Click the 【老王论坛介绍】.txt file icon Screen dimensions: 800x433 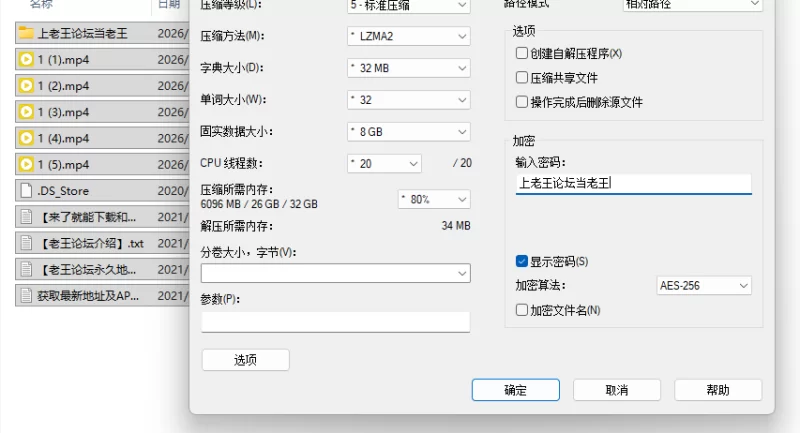tap(26, 243)
